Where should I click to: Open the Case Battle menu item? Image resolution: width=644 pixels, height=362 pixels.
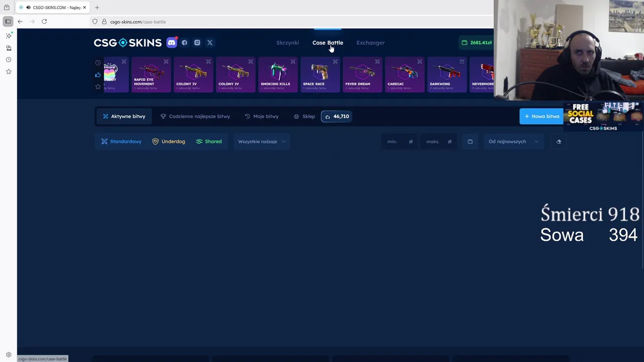(x=328, y=43)
